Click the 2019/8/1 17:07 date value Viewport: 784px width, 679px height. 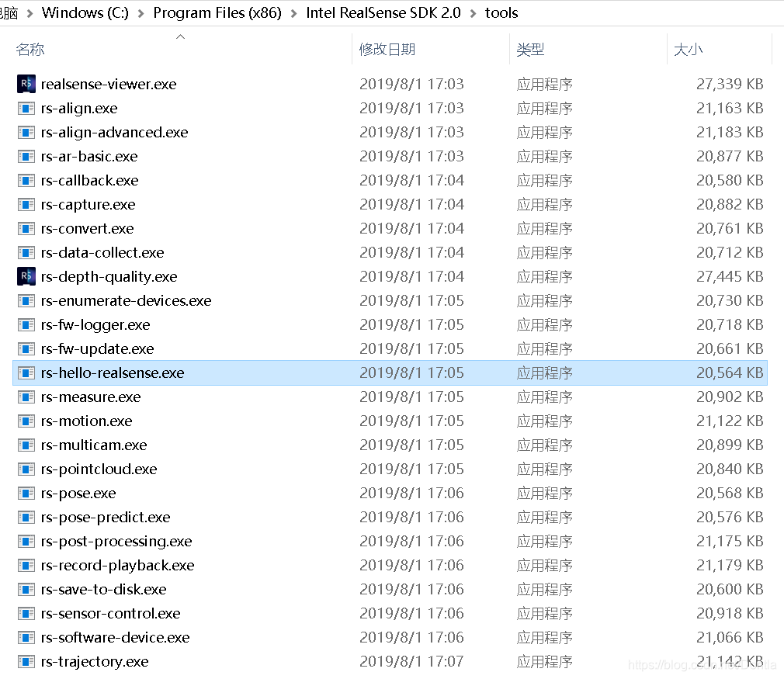(x=411, y=661)
